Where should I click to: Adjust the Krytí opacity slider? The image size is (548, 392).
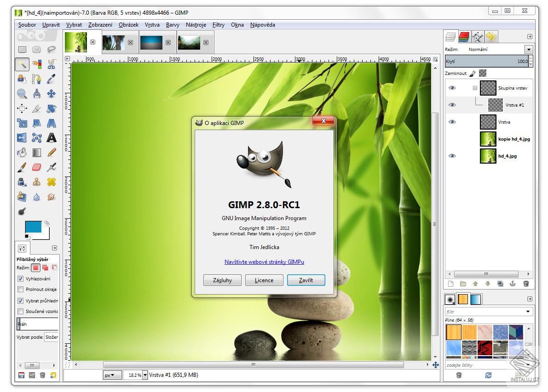[x=487, y=62]
